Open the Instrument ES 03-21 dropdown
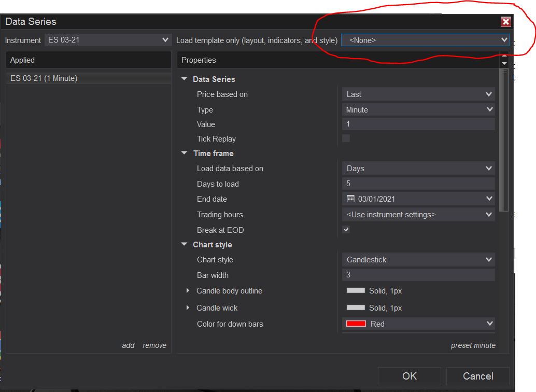 (x=108, y=40)
